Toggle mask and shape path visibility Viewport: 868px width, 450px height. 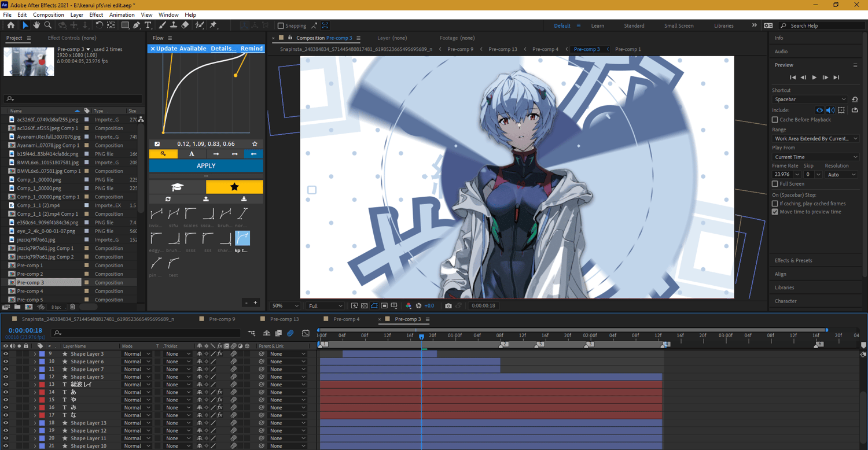click(374, 305)
